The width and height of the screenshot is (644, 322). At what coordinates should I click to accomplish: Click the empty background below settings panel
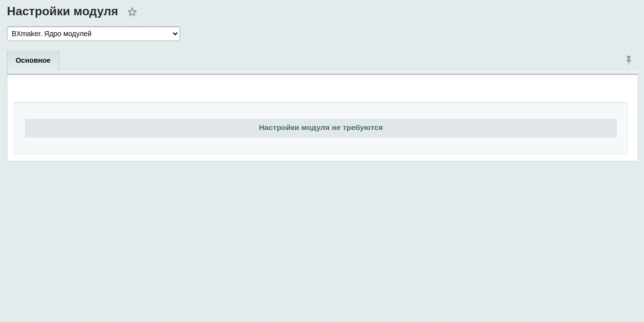click(x=322, y=237)
